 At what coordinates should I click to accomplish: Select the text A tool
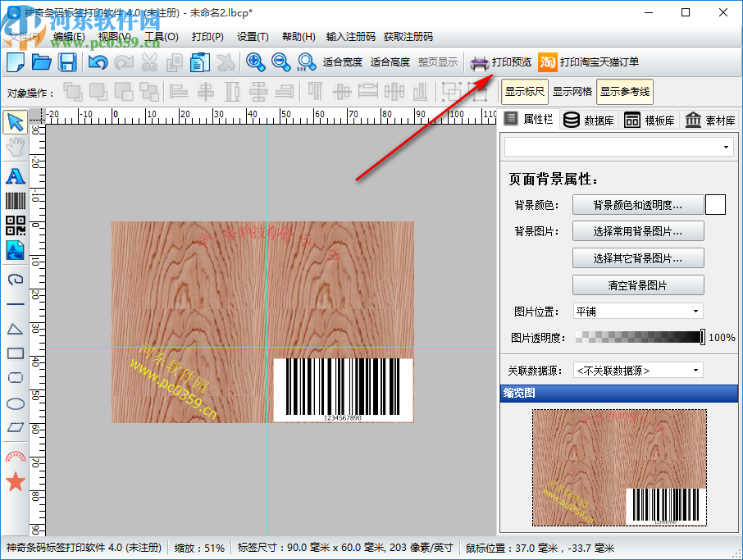click(x=16, y=176)
